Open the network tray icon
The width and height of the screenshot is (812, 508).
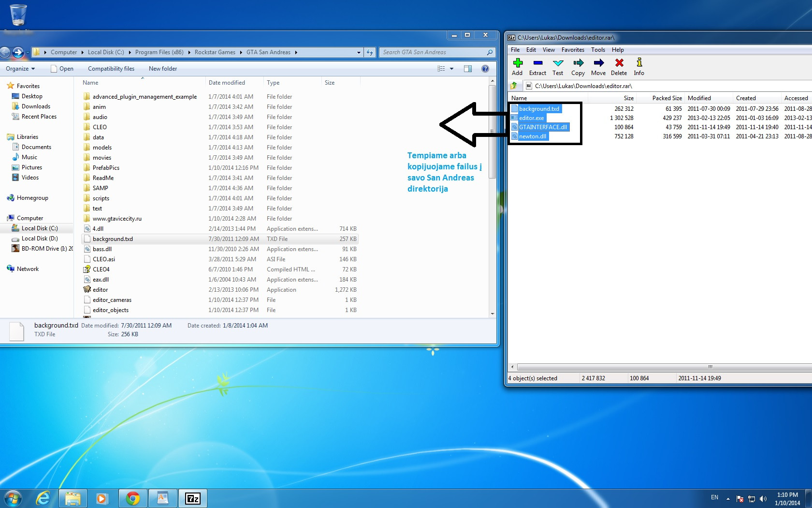pos(752,499)
